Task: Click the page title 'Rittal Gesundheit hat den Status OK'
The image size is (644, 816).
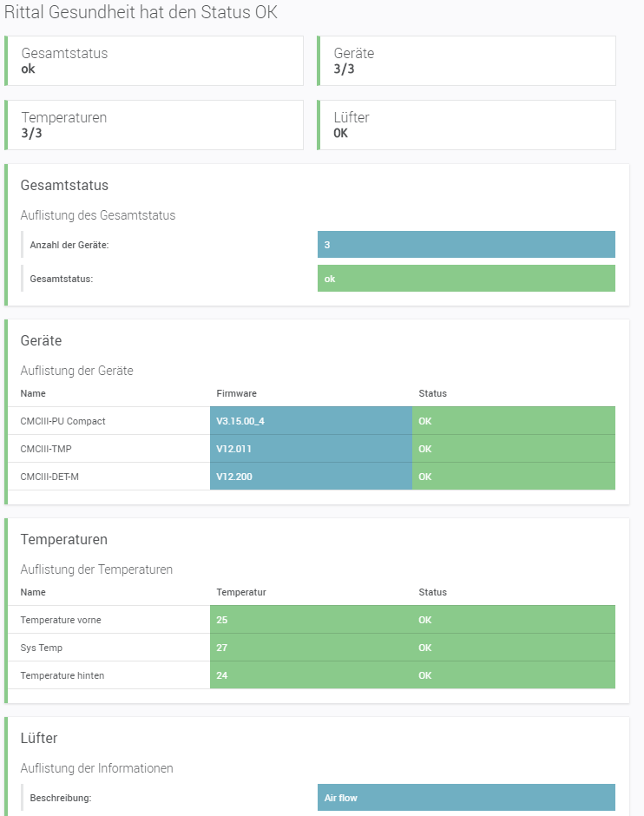Action: point(141,12)
